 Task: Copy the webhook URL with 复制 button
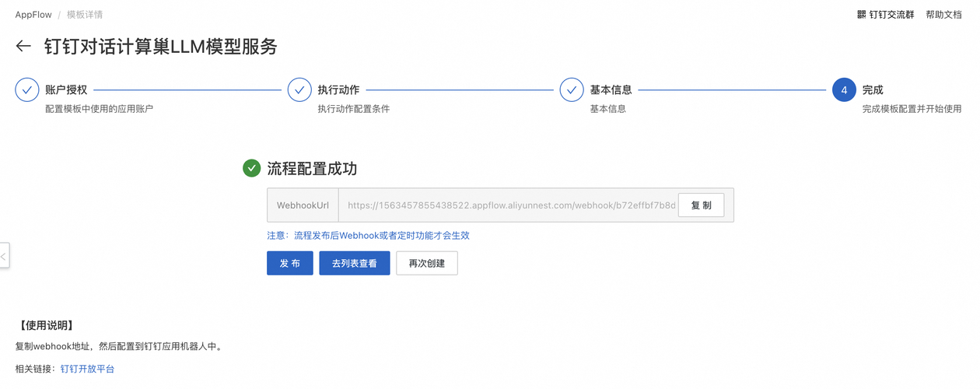[x=701, y=205]
